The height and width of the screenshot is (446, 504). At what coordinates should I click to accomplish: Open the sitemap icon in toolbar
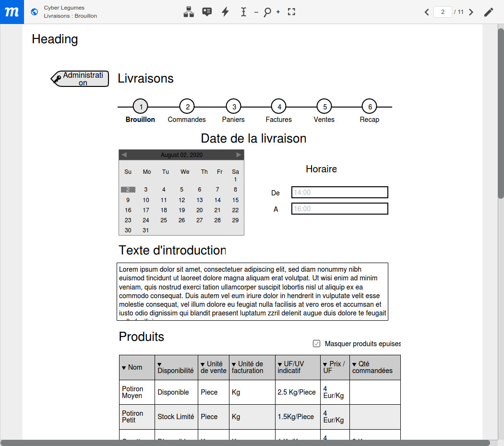coord(189,12)
